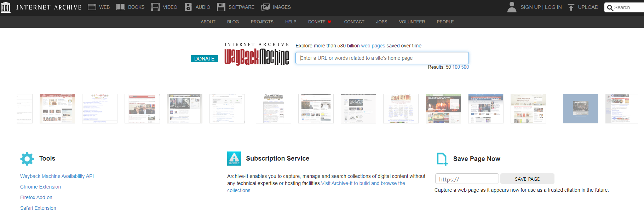Click the teal DONATE button
This screenshot has height=214, width=644.
pos(204,59)
